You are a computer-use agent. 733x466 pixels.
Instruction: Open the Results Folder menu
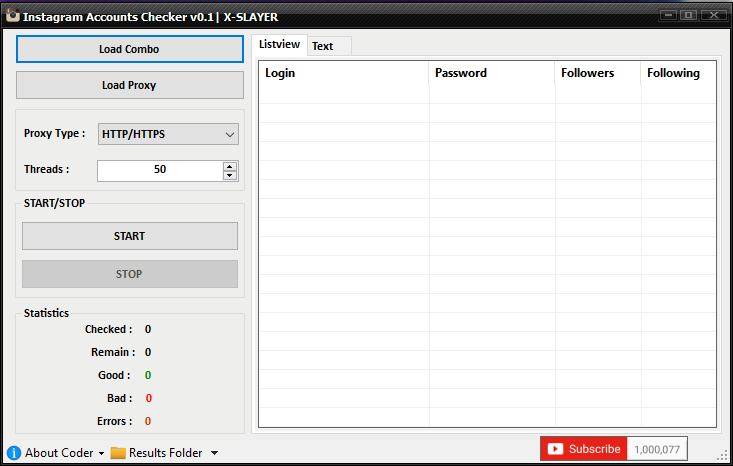coord(165,453)
